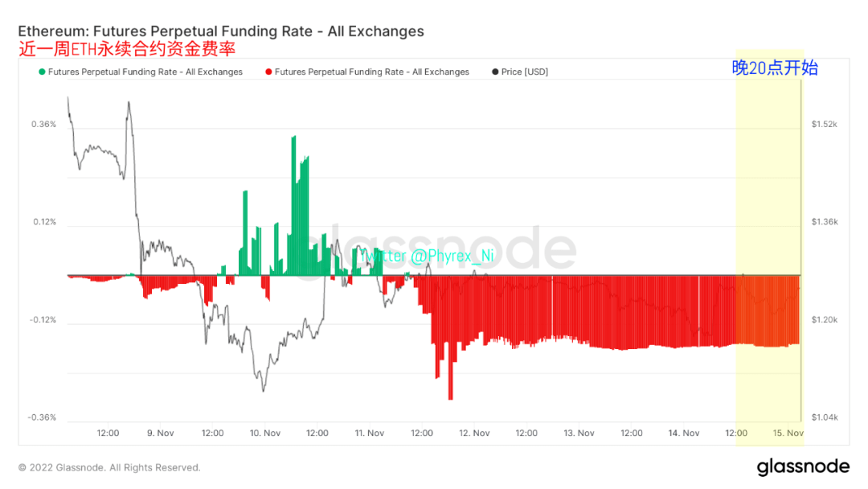Screen dimensions: 868x489
Task: Click the $1.52k price axis label
Action: 825,125
